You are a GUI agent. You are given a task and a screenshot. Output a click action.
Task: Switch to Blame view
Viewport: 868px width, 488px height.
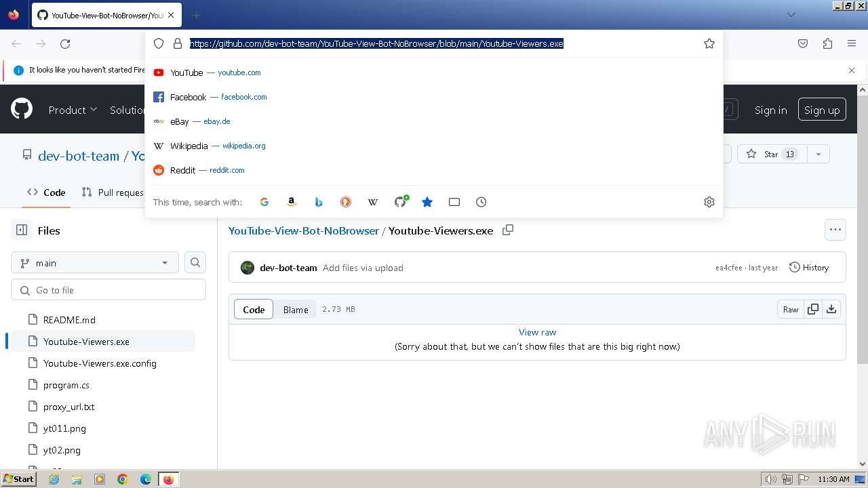[296, 310]
